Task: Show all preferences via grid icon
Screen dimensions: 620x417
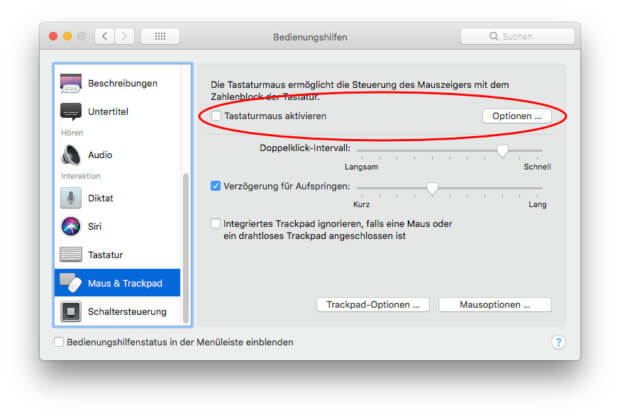Action: coord(160,36)
